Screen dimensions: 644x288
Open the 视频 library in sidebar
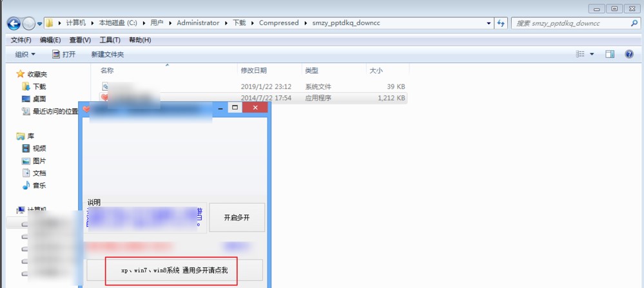34,148
